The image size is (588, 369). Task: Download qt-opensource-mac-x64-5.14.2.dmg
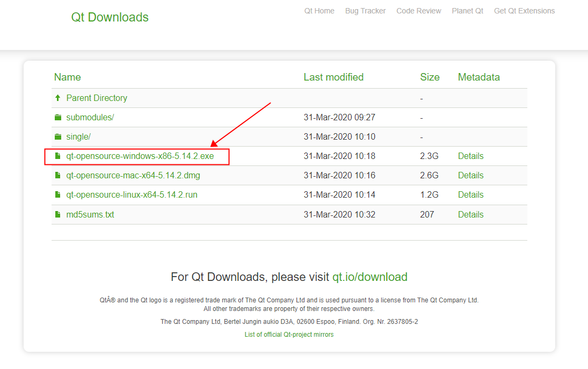(133, 176)
